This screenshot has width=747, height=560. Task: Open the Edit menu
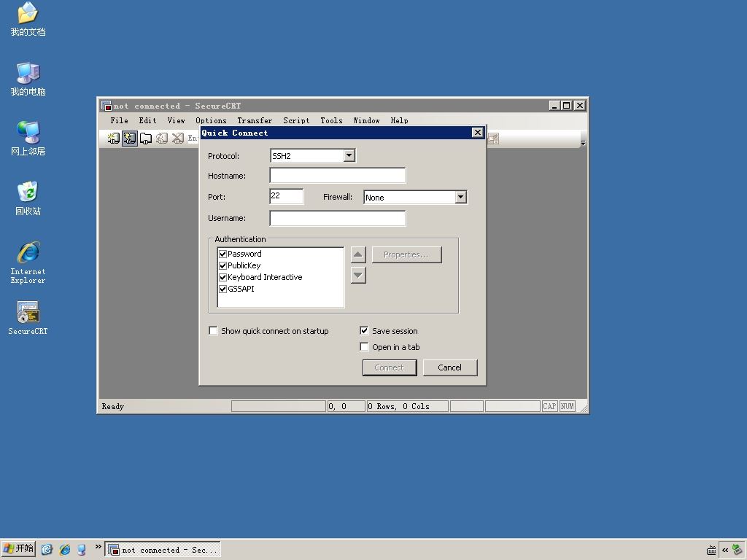coord(147,120)
